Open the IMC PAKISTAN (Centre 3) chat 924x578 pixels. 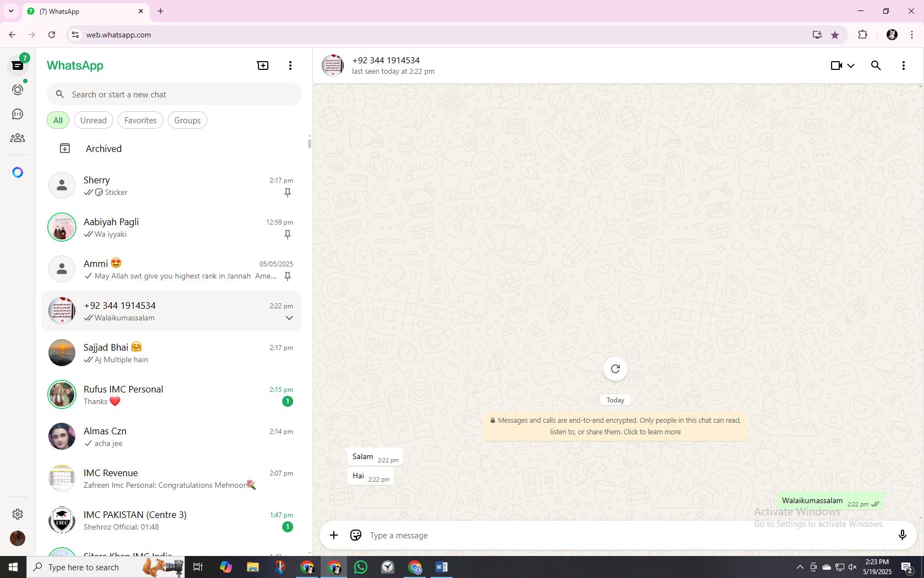pos(172,520)
